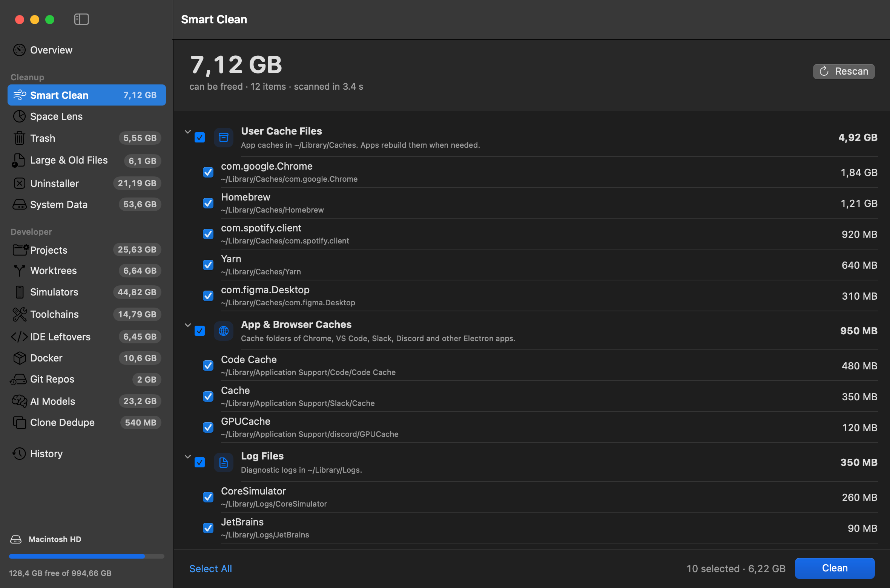The height and width of the screenshot is (588, 890).
Task: Click the blue Clean button
Action: (x=835, y=568)
